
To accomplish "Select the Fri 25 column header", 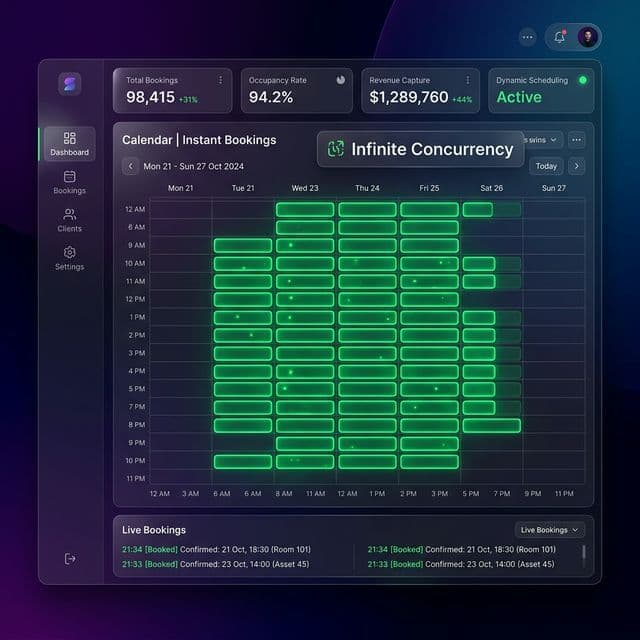I will [429, 188].
